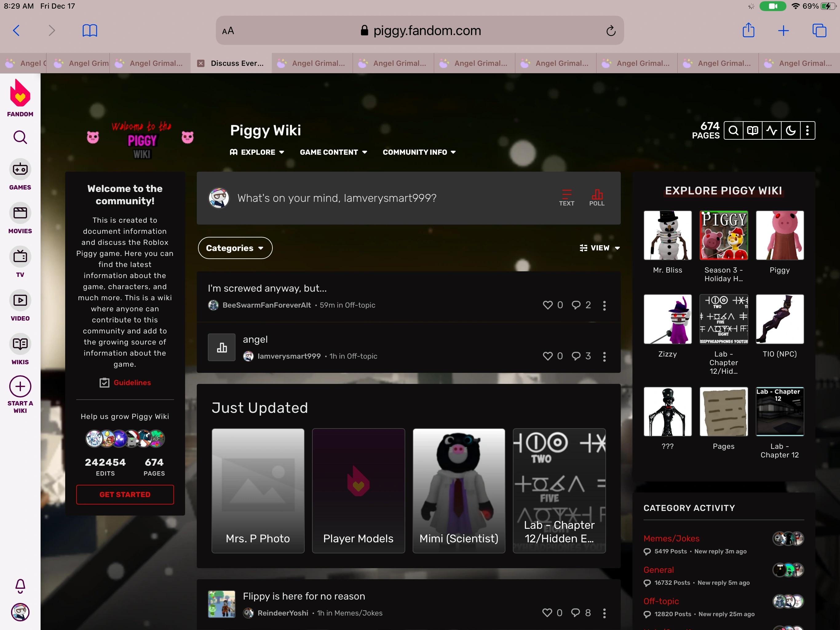Open the notifications bell icon
This screenshot has width=840, height=630.
click(x=20, y=585)
